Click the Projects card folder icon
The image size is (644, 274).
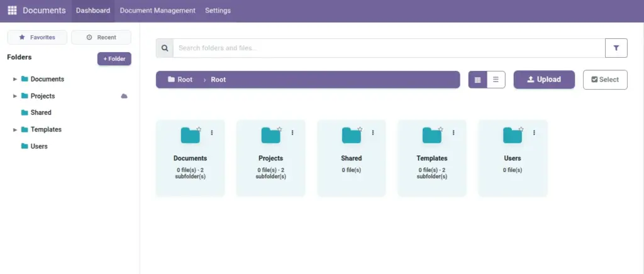270,135
